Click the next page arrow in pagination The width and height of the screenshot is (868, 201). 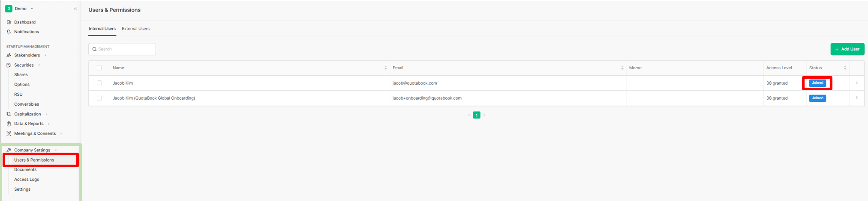click(x=484, y=115)
